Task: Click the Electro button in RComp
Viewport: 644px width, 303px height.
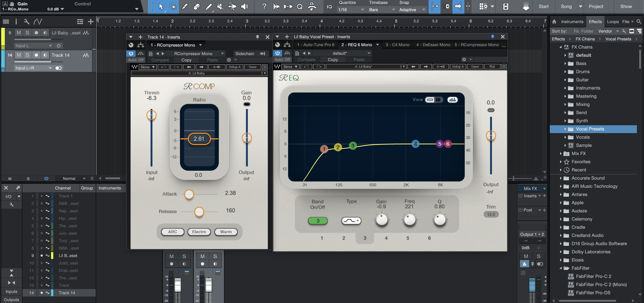Action: click(x=199, y=232)
